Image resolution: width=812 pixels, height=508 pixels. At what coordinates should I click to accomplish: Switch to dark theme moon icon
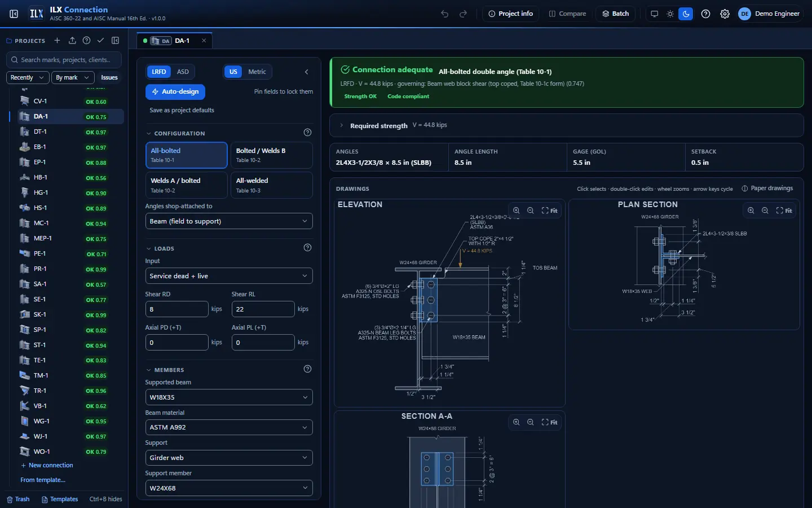(x=686, y=14)
